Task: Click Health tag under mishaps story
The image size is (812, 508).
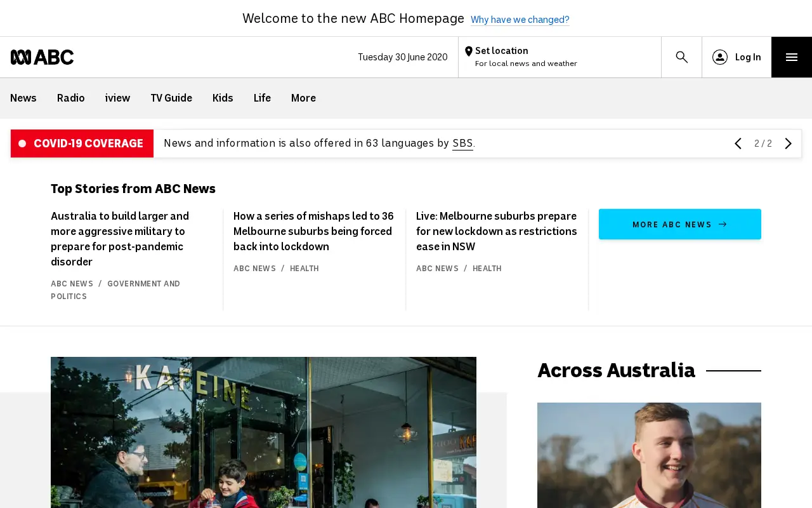Action: point(304,269)
